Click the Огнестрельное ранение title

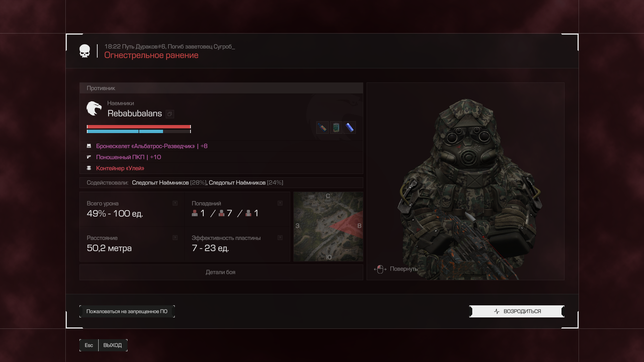coord(151,55)
